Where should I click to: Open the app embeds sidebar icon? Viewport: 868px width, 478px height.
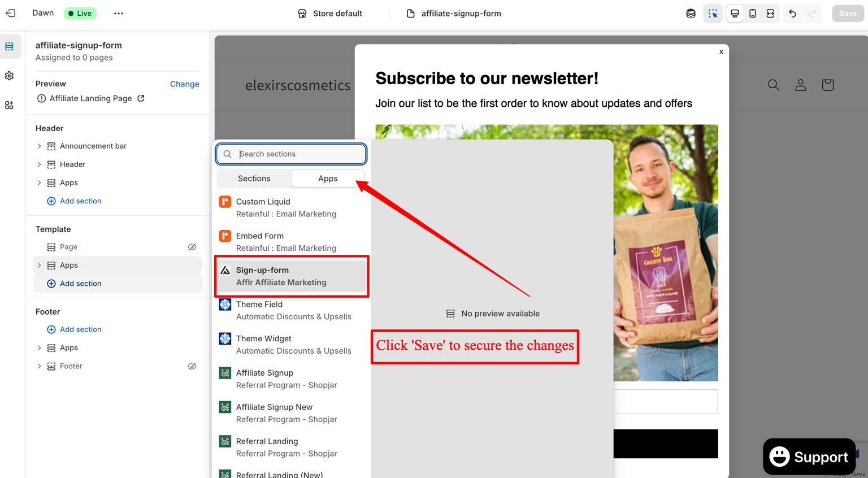10,105
